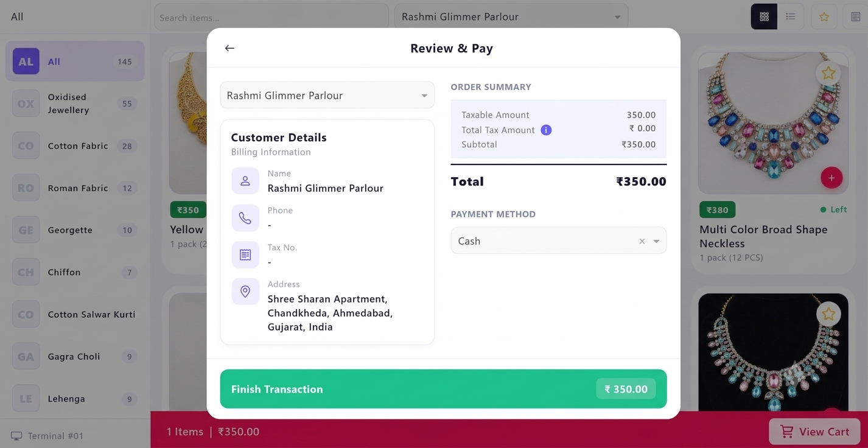Viewport: 868px width, 448px height.
Task: Select the Roman Fabric category
Action: pyautogui.click(x=75, y=188)
